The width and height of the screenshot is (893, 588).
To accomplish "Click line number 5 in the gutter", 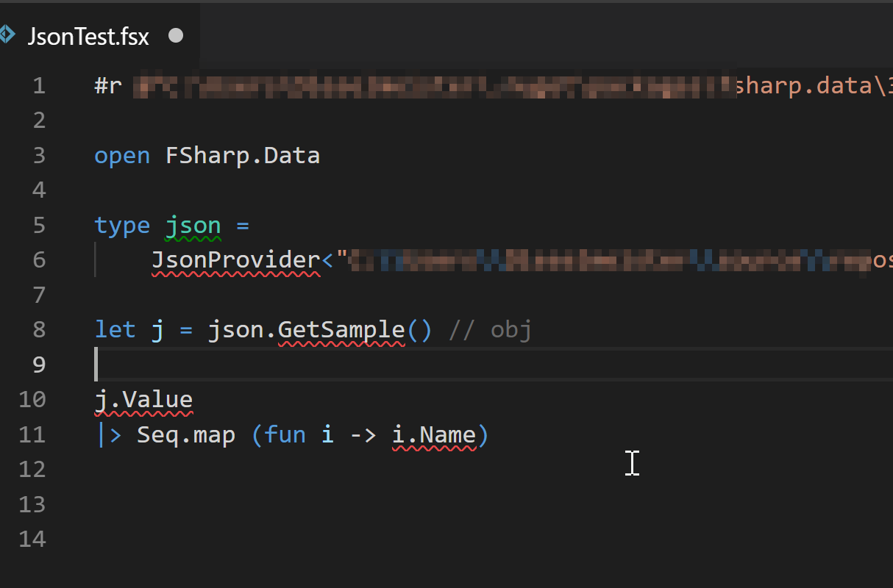I will coord(39,226).
